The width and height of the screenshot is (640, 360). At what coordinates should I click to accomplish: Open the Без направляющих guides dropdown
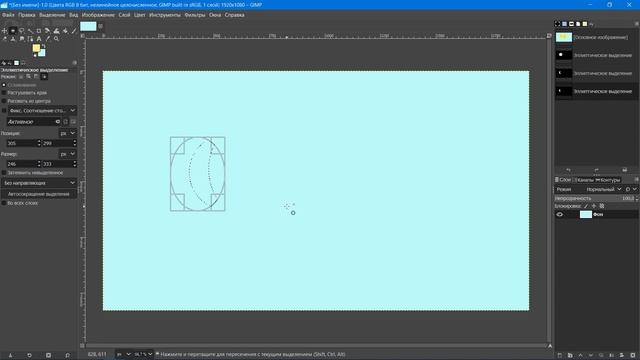39,183
